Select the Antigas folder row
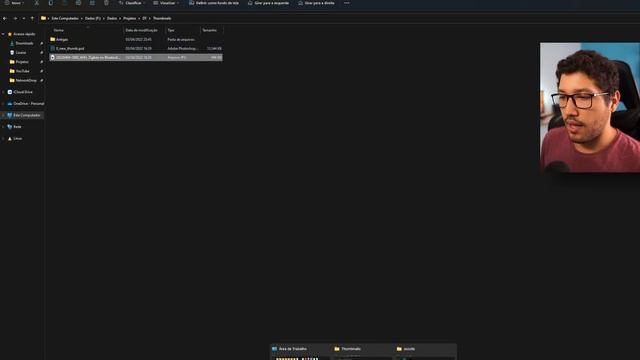640x360 pixels. pyautogui.click(x=136, y=40)
